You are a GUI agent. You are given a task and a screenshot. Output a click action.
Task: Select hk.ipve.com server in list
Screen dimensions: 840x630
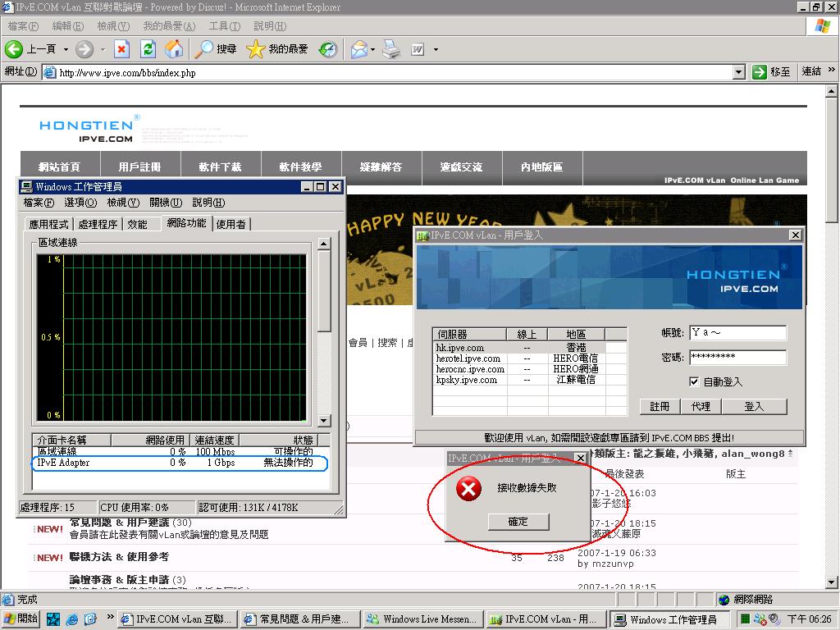(460, 348)
